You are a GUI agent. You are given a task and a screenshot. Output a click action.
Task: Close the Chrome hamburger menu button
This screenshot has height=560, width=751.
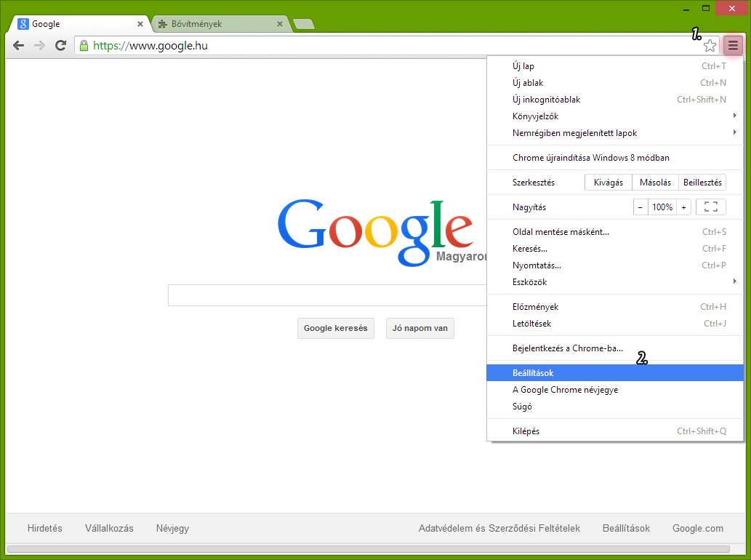[x=732, y=46]
